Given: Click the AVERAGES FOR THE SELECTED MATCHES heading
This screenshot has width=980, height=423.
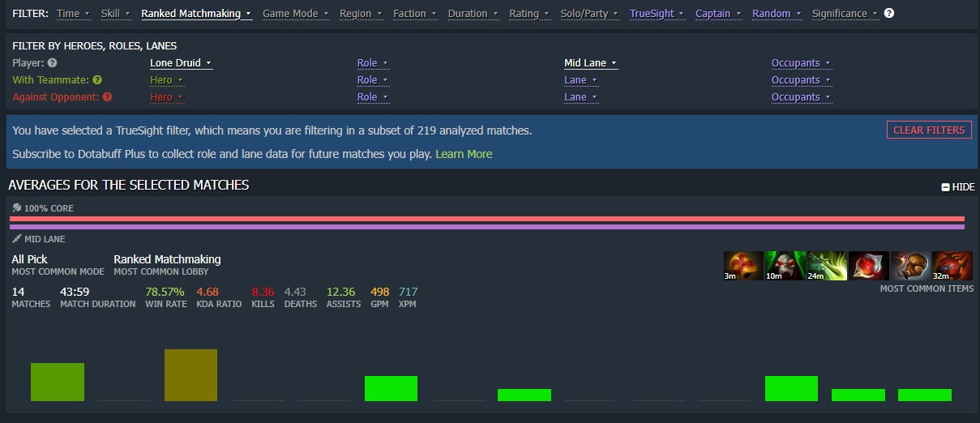Looking at the screenshot, I should (x=128, y=186).
